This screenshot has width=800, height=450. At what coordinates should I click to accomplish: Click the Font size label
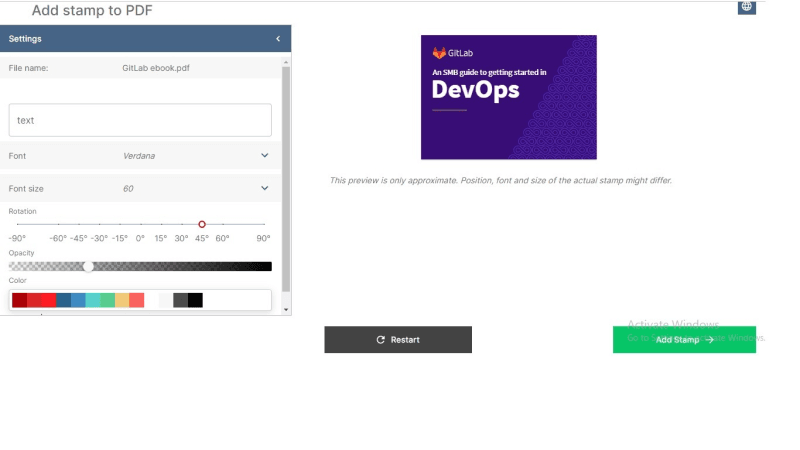pos(26,189)
